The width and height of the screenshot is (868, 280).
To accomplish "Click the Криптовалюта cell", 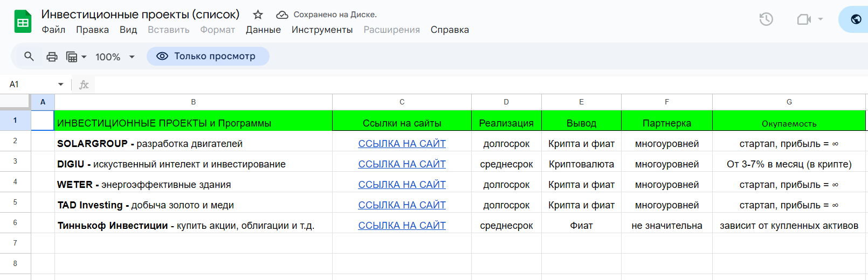I will point(581,162).
